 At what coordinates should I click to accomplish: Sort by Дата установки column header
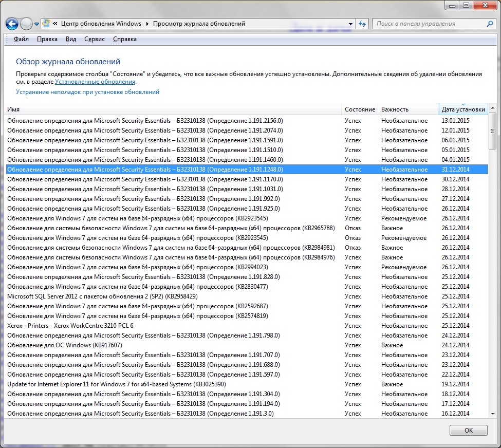[x=463, y=109]
